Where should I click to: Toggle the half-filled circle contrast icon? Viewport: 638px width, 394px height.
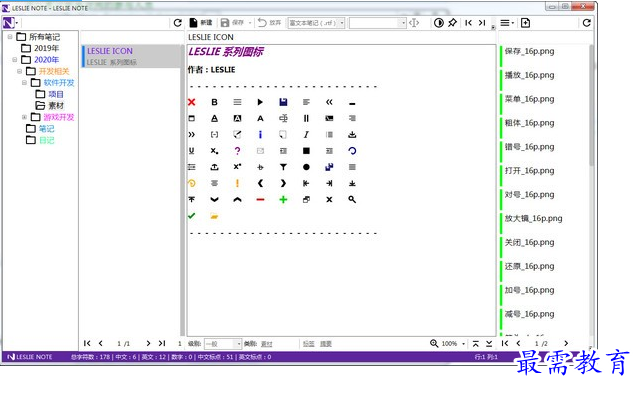(x=438, y=23)
